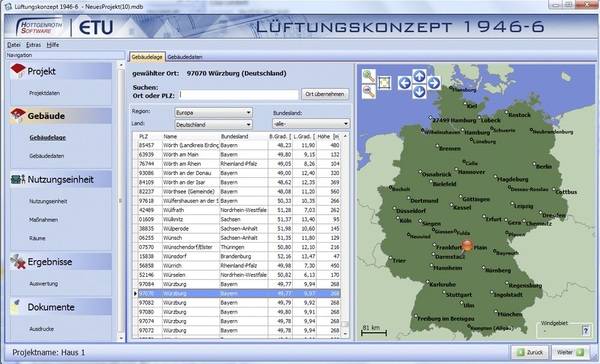Image resolution: width=600 pixels, height=364 pixels.
Task: Click down arrow of location list scrollbar
Action: point(345,334)
